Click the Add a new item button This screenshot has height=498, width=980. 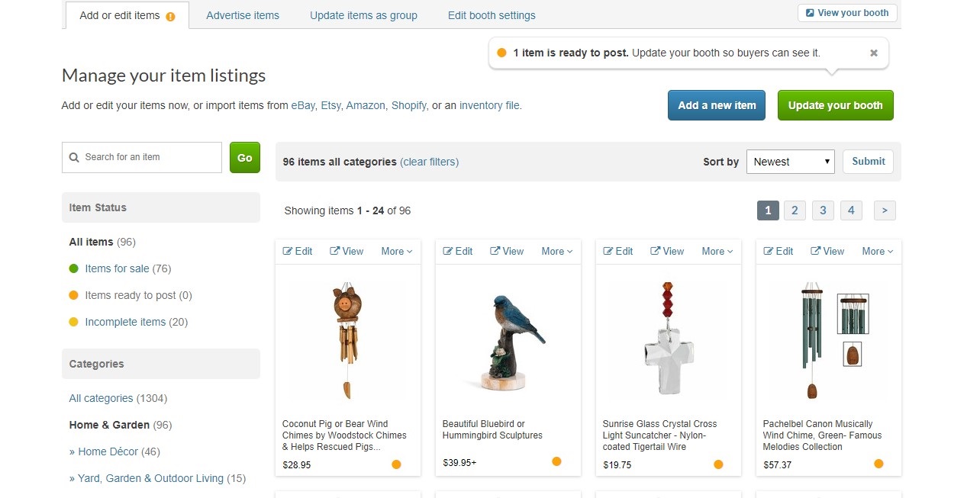[717, 105]
